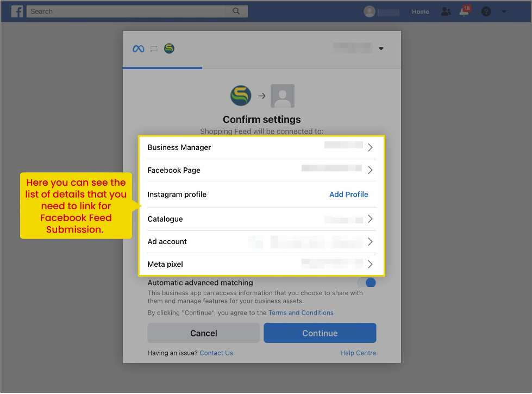The image size is (532, 394).
Task: Open notifications bell with 18 badge
Action: coord(465,11)
